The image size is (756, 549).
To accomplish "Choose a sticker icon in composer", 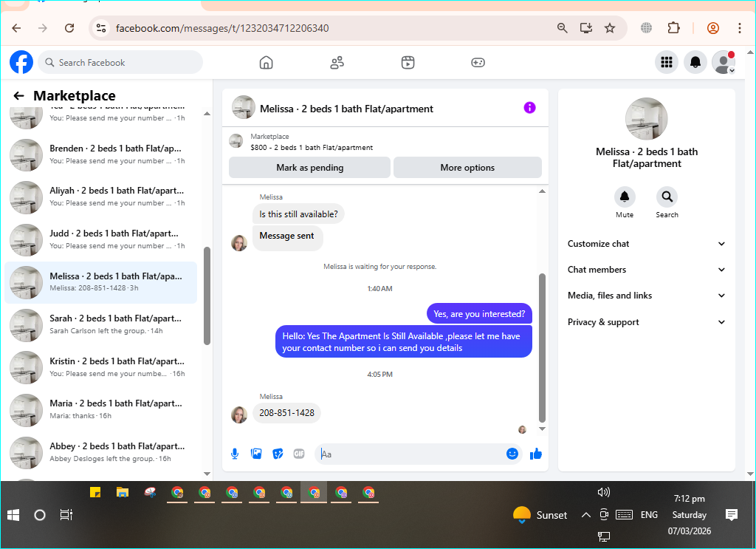I will [278, 454].
